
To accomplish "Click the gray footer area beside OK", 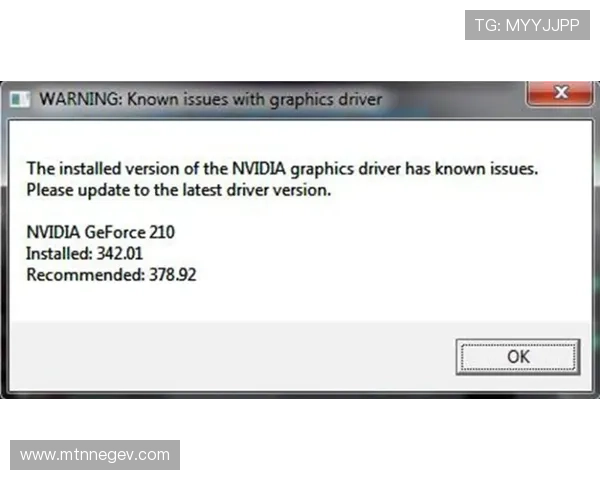I will (x=230, y=357).
